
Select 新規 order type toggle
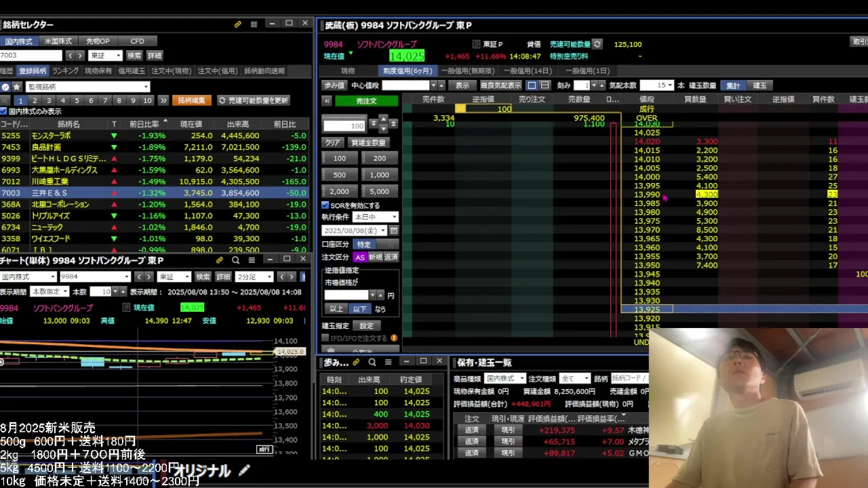(375, 258)
